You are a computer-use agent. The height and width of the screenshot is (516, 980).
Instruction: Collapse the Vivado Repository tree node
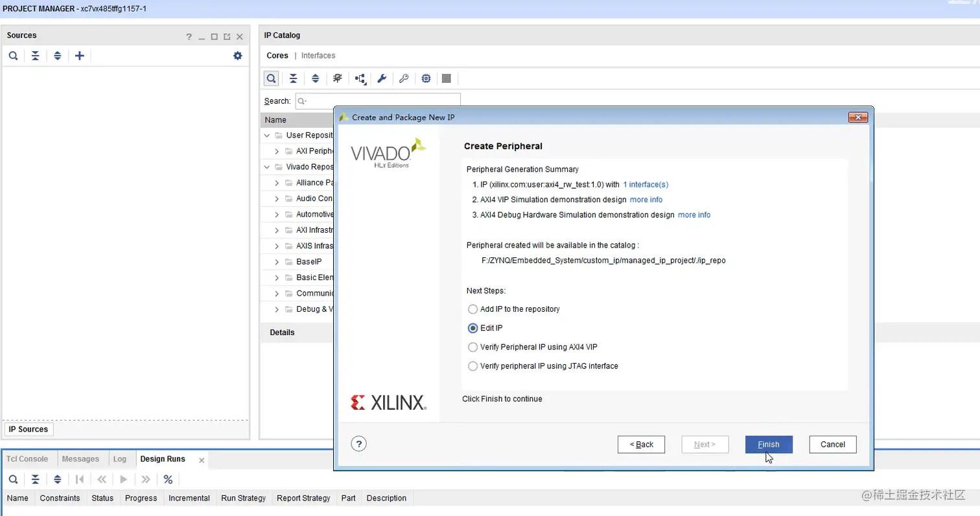coord(266,167)
